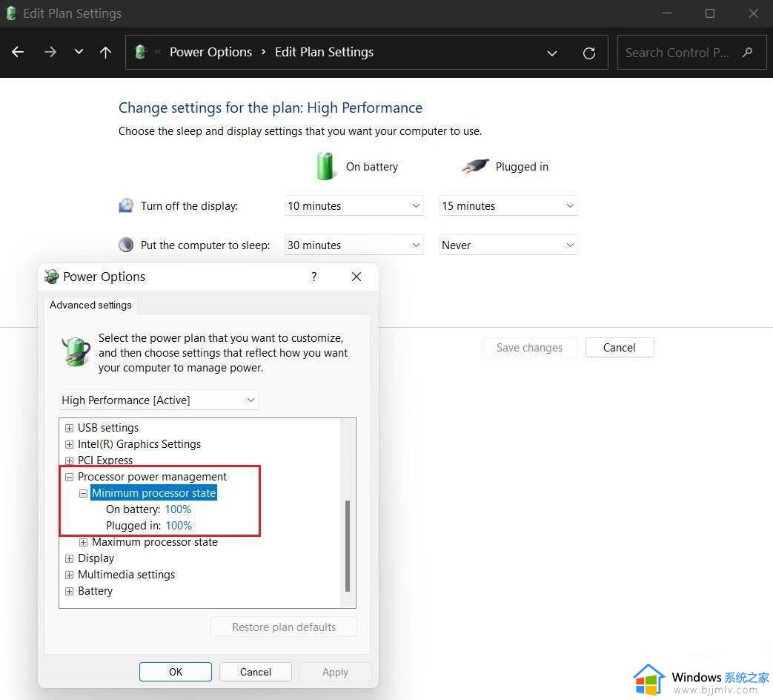Image resolution: width=773 pixels, height=700 pixels.
Task: Click the Plugged in power plug icon
Action: pyautogui.click(x=475, y=166)
